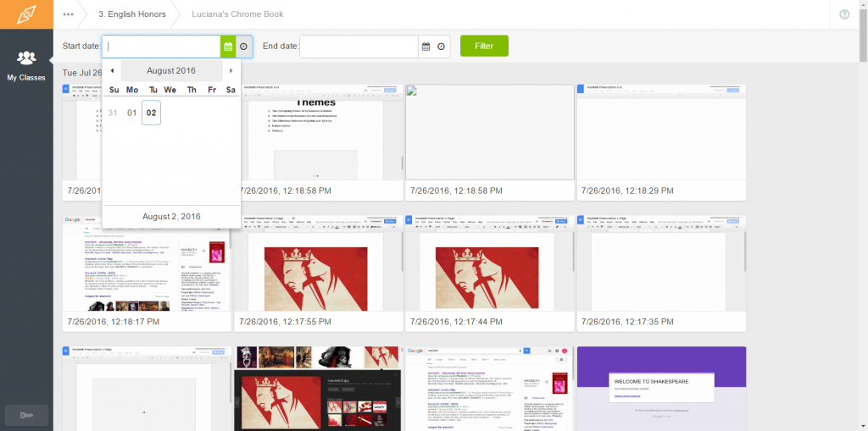Image resolution: width=868 pixels, height=431 pixels.
Task: Click timestamp 7/26/2016, 12:17:55 PM
Action: click(285, 322)
